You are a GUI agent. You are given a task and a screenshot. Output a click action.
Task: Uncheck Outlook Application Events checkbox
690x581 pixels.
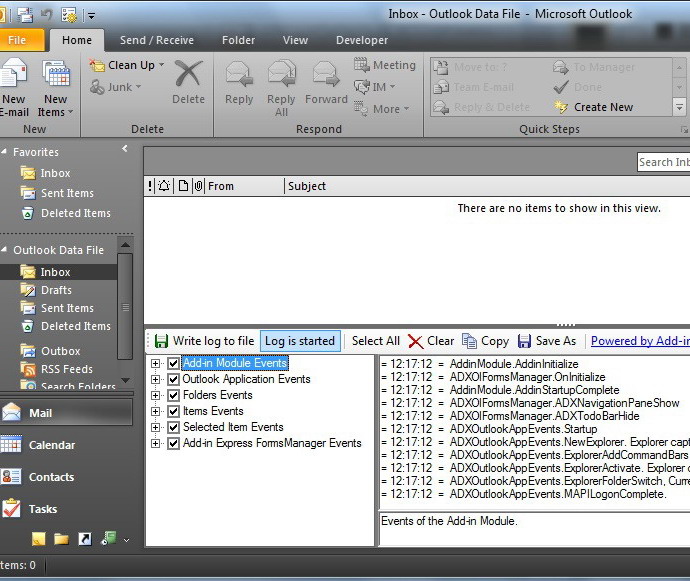[x=173, y=379]
